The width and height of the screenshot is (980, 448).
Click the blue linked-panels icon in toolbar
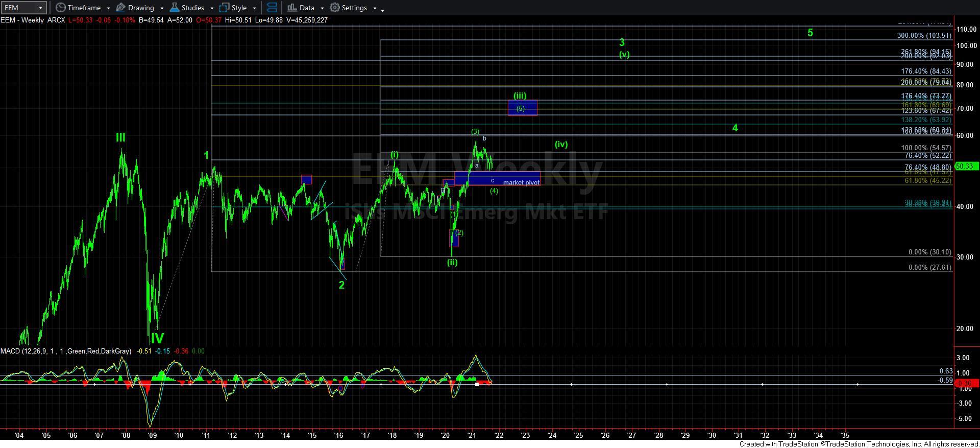272,8
